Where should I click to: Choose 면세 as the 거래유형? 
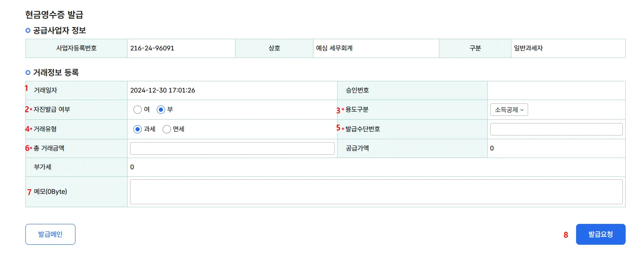pyautogui.click(x=167, y=129)
